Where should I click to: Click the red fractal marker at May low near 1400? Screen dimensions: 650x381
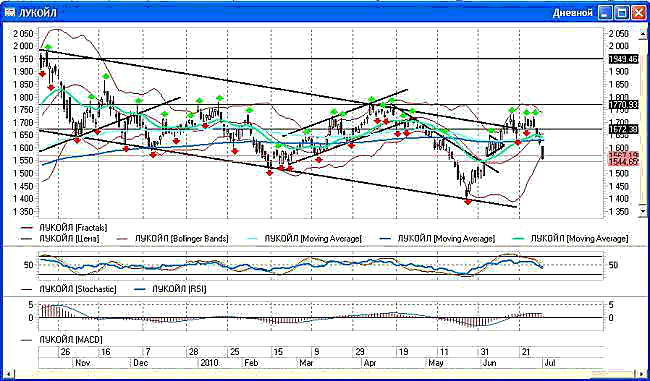[468, 201]
